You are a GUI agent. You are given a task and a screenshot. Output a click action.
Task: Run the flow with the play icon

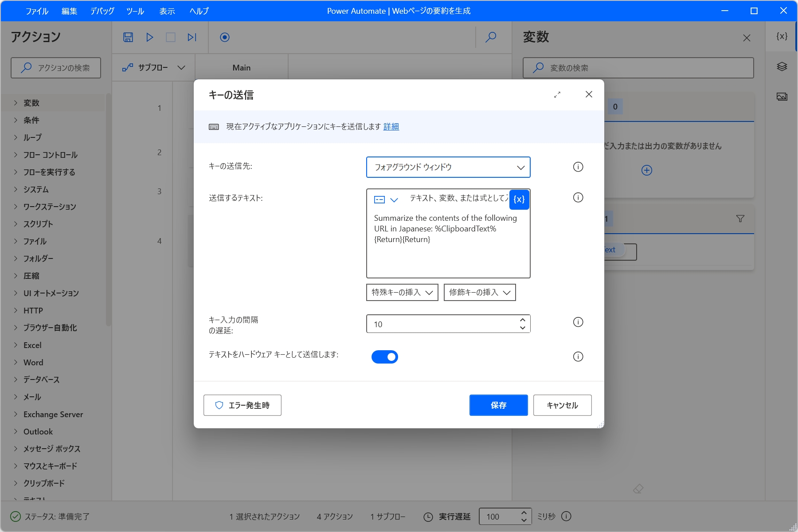(150, 37)
